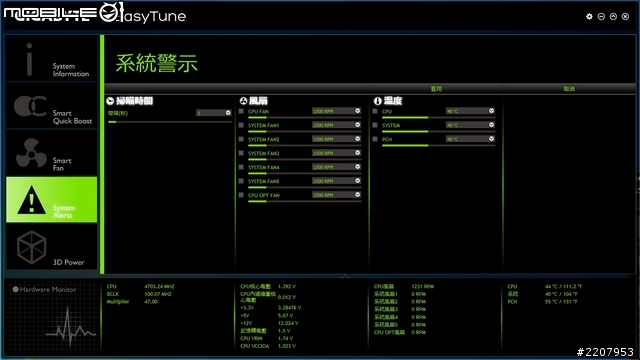Click the CPU frequency 4703.24 MHz value
This screenshot has width=640, height=360.
pyautogui.click(x=159, y=287)
